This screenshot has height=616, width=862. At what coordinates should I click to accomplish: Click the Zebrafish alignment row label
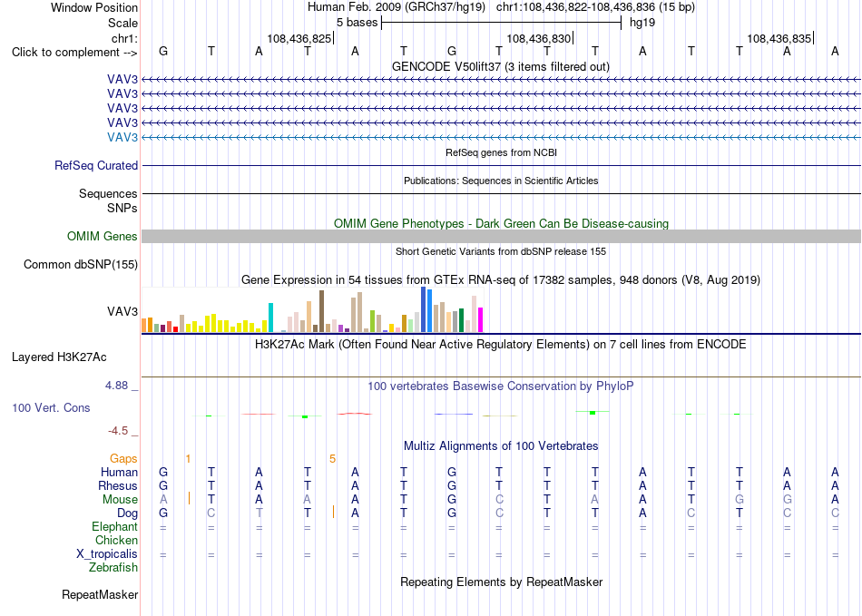point(113,568)
